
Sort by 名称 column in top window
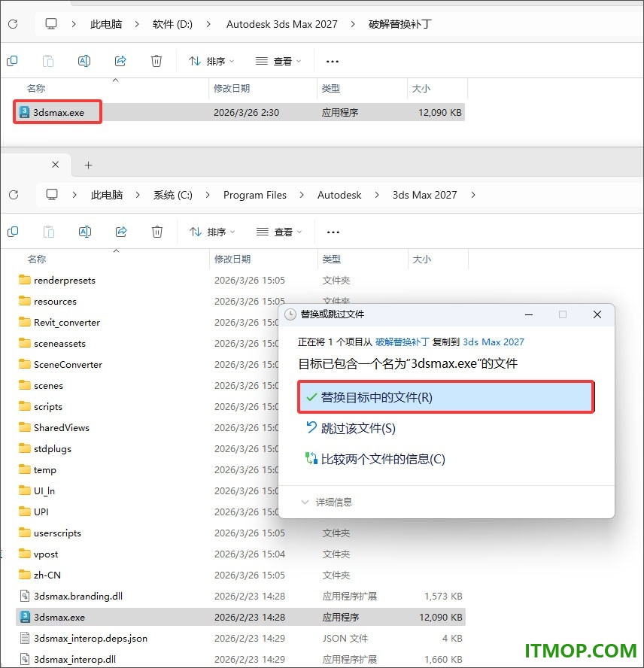(36, 88)
